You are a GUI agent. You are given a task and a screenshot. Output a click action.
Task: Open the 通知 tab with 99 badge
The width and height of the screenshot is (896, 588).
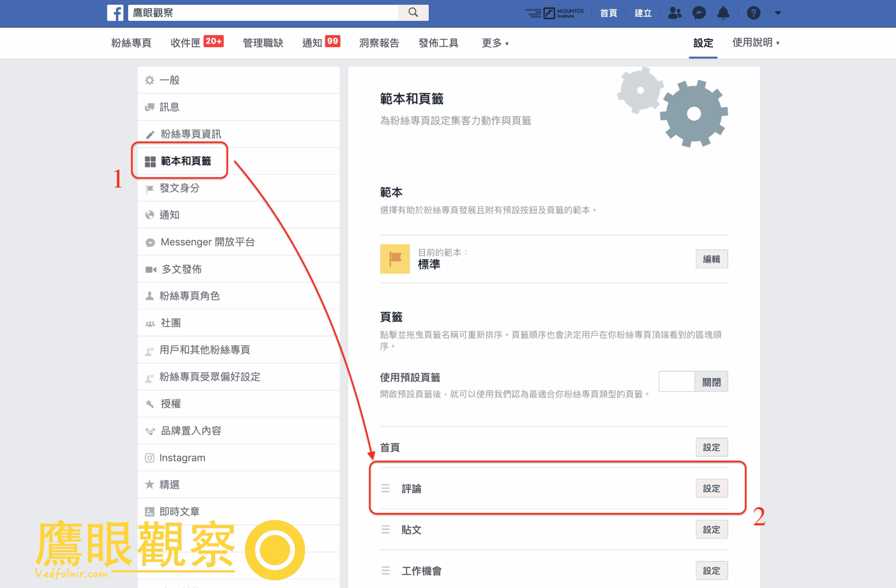[x=321, y=42]
